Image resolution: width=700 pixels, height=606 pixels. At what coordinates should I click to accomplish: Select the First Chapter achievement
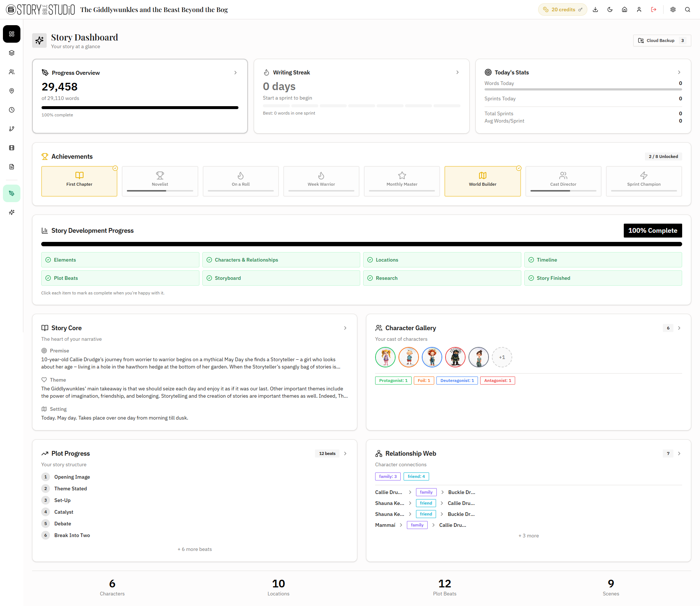point(79,181)
